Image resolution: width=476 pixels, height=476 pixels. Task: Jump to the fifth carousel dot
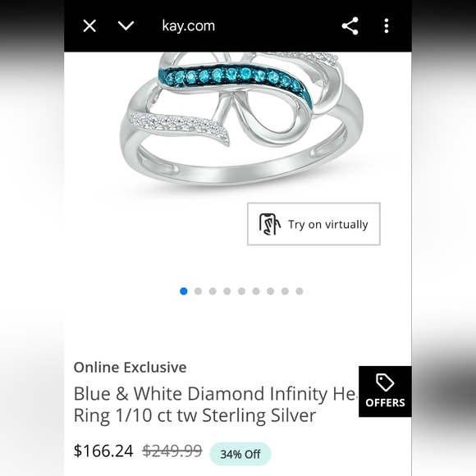pos(241,291)
